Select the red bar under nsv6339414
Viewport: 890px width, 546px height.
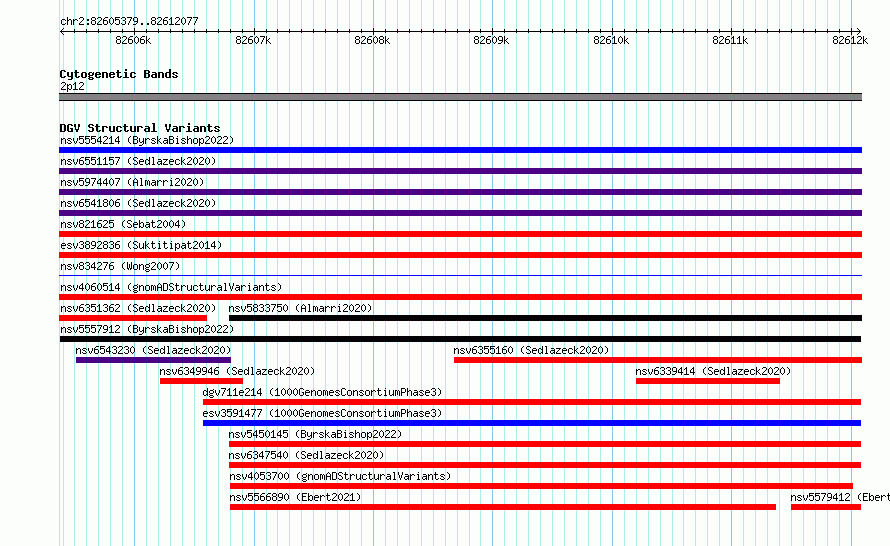click(x=708, y=381)
